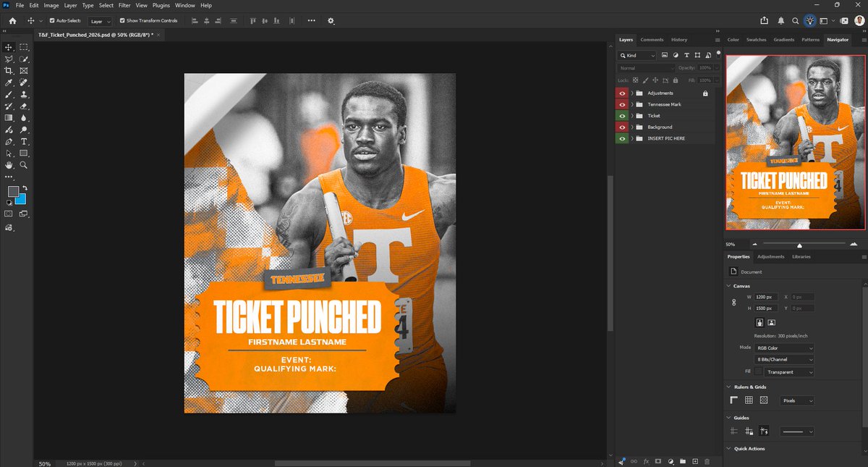
Task: Add a layer style via fx icon
Action: (x=646, y=460)
